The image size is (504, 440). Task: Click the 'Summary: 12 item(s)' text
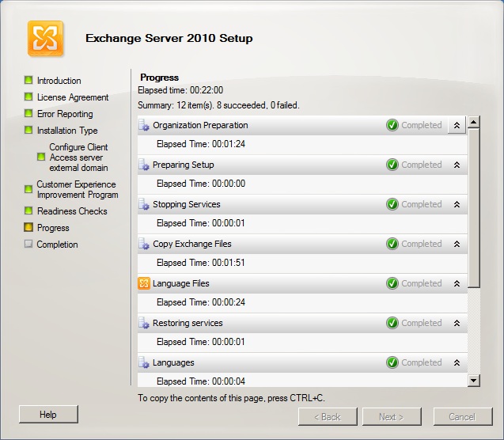218,105
